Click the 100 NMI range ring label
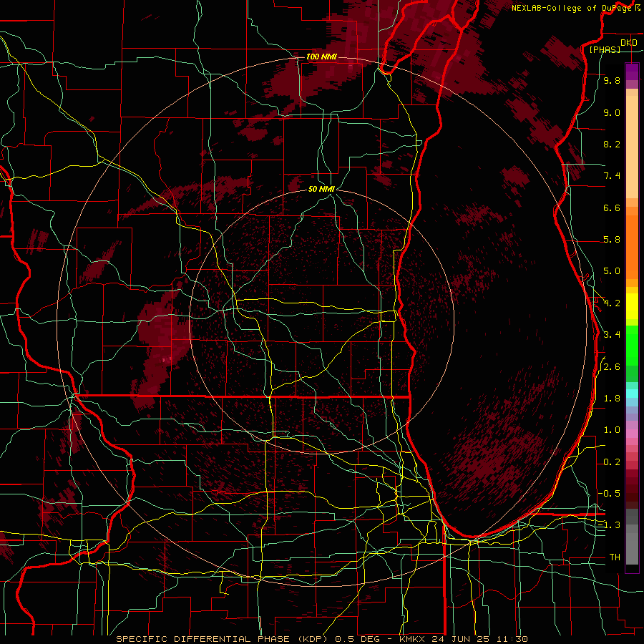 tap(321, 57)
